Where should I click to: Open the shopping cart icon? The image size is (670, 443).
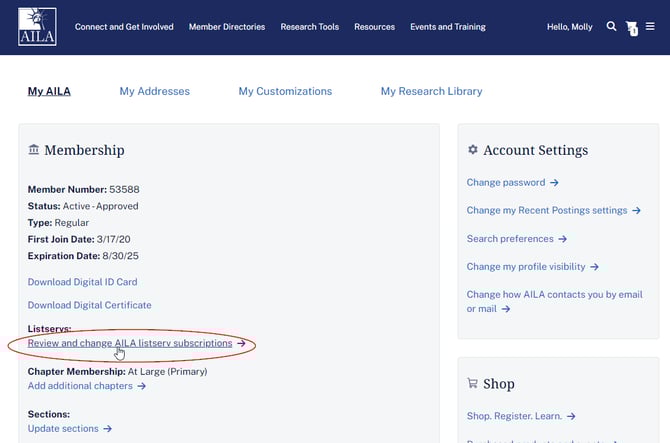point(632,28)
